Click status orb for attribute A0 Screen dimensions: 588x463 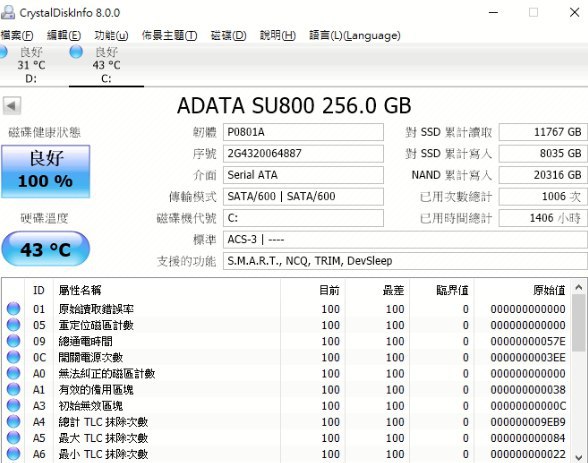click(14, 373)
